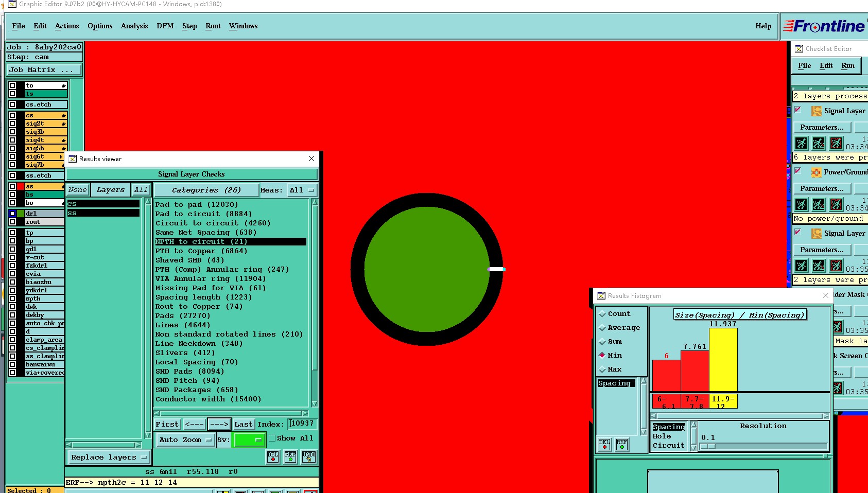The image size is (868, 493).
Task: Open the Auto Zoom dropdown
Action: click(185, 439)
